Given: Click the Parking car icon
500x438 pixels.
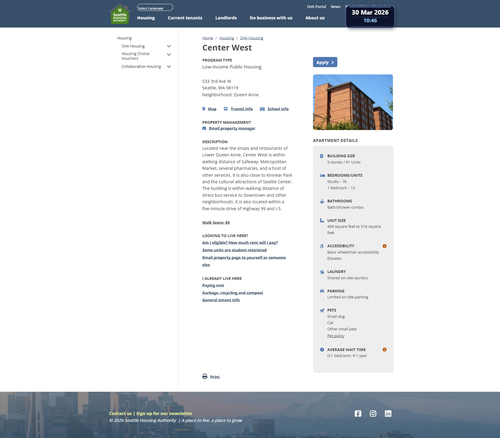Looking at the screenshot, I should pyautogui.click(x=322, y=291).
